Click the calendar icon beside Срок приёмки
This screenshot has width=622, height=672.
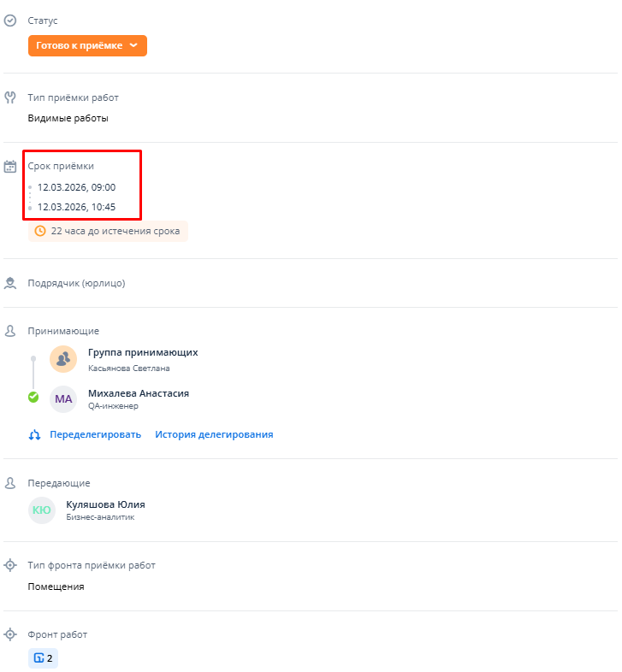(x=10, y=167)
